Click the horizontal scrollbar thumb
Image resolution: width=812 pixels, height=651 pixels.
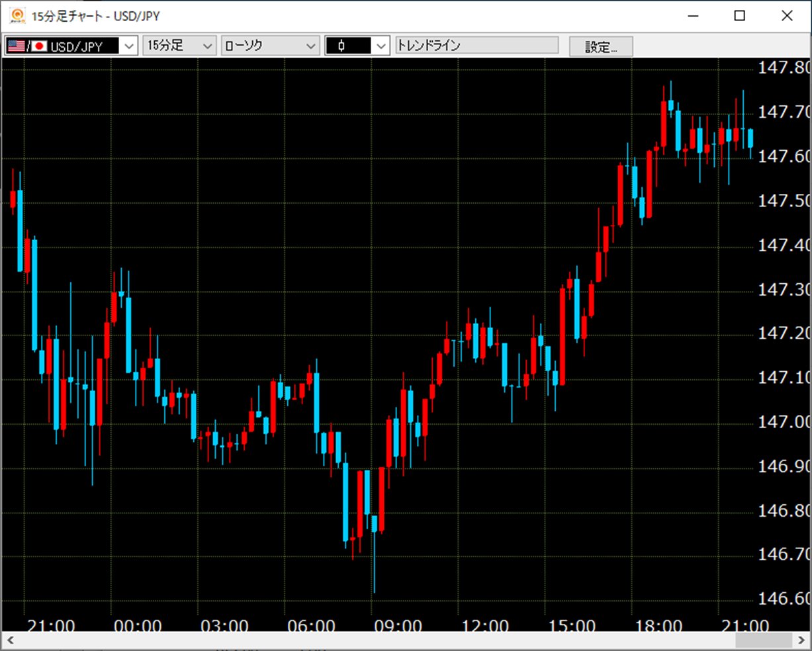(764, 640)
